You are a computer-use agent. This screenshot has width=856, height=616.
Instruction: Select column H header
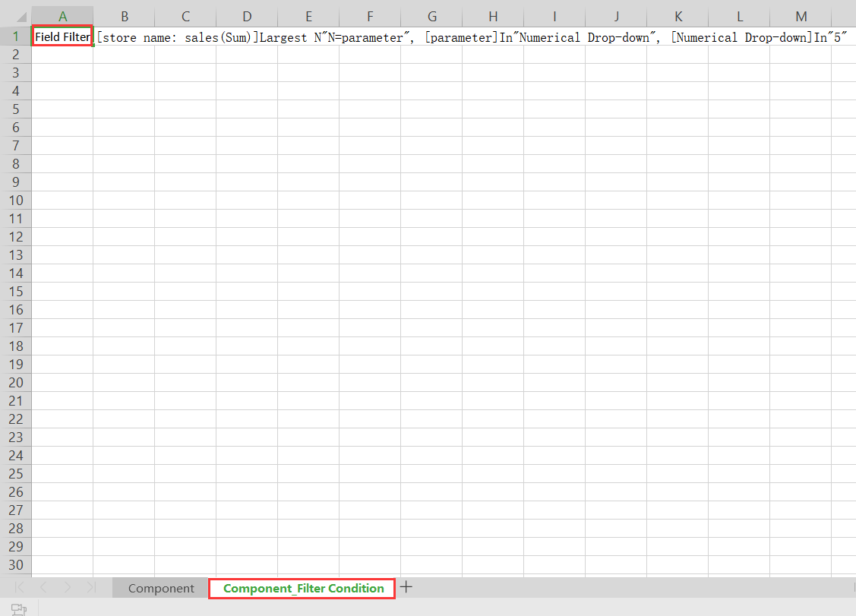[493, 17]
